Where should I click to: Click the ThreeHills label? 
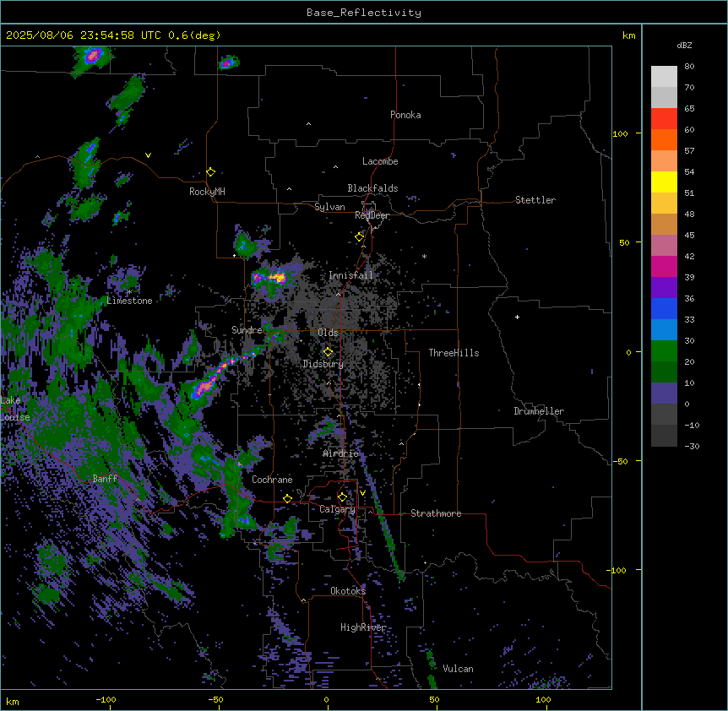pyautogui.click(x=454, y=353)
